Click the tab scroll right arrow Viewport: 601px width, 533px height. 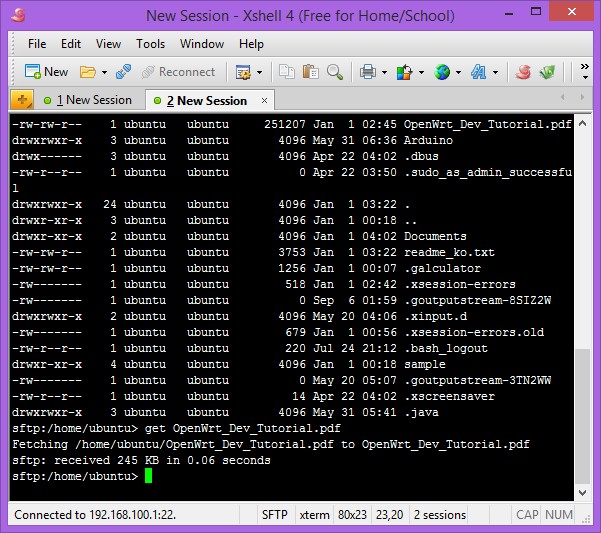pos(582,97)
